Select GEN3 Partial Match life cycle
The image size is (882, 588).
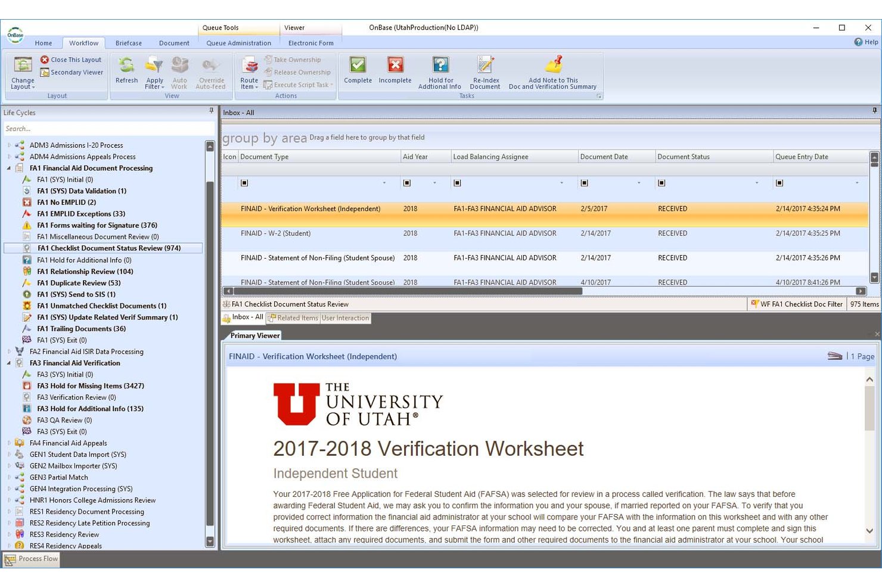(58, 477)
